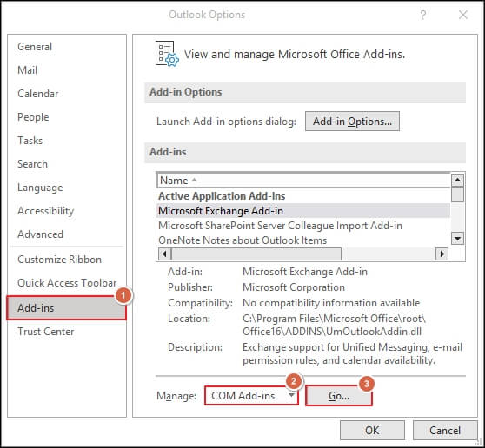485x448 pixels.
Task: Select OneNote Notes about Outlook Items
Action: click(242, 240)
